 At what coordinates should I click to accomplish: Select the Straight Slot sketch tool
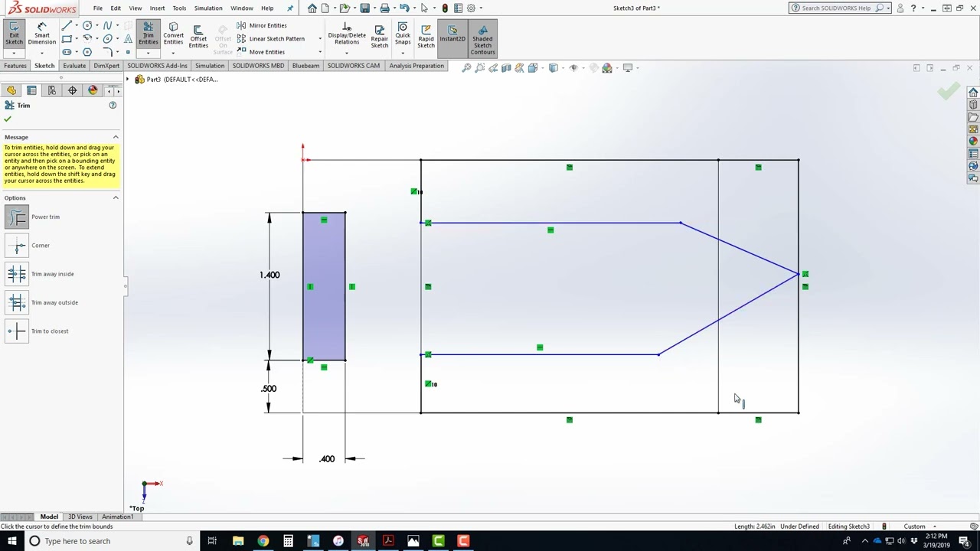coord(67,52)
